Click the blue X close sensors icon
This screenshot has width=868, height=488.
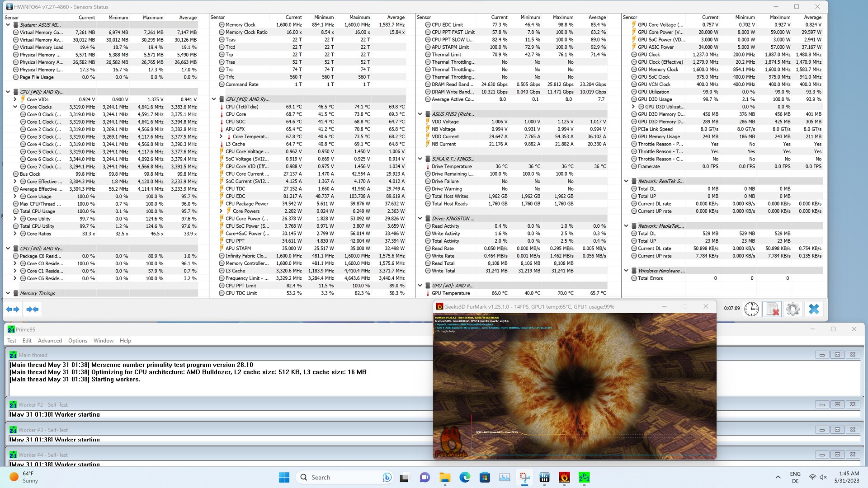point(814,309)
